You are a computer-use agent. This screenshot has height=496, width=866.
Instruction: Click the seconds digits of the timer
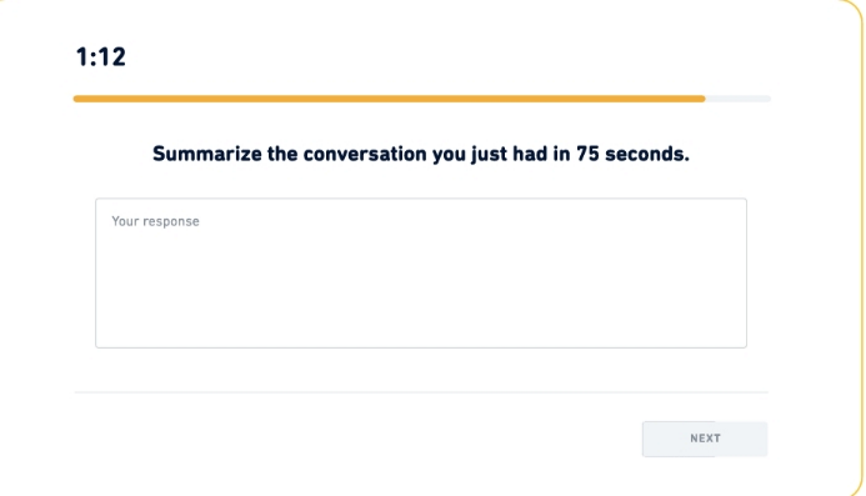[111, 58]
